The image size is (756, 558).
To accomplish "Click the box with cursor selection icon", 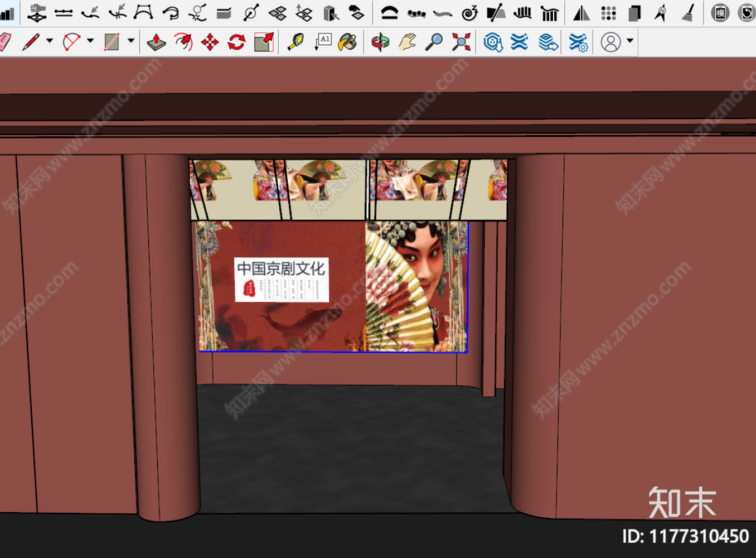I will click(331, 12).
